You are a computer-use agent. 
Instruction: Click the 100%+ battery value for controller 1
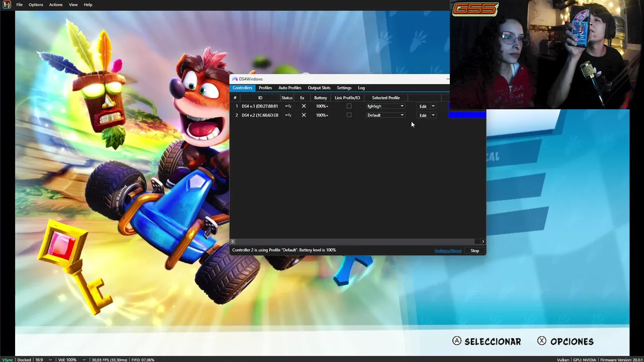pos(322,106)
